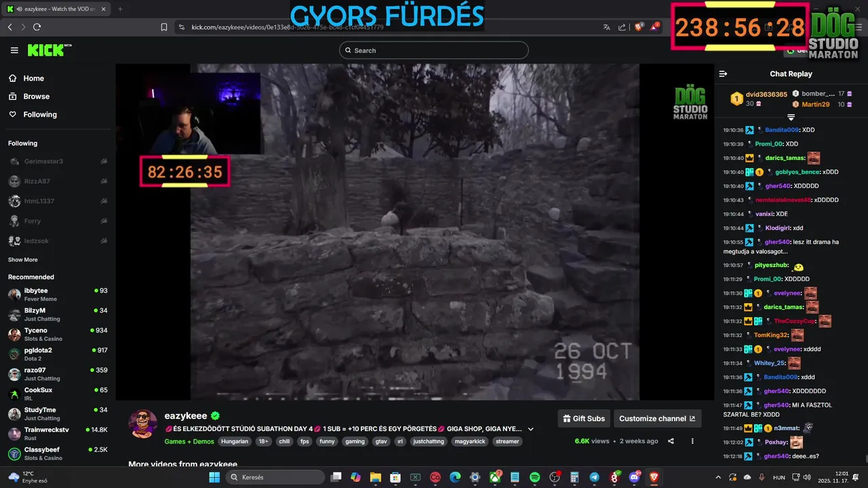Open the Windows Start menu
Screen dimensions: 868x488
214,477
